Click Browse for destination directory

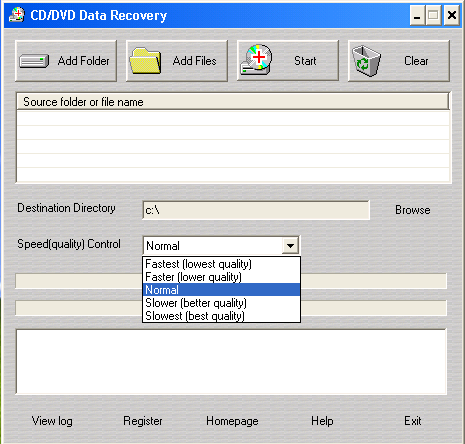point(413,210)
